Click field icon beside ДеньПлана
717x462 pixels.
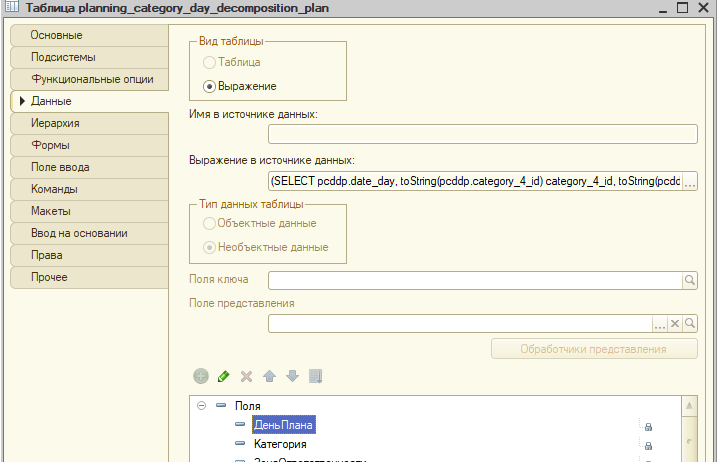click(240, 424)
